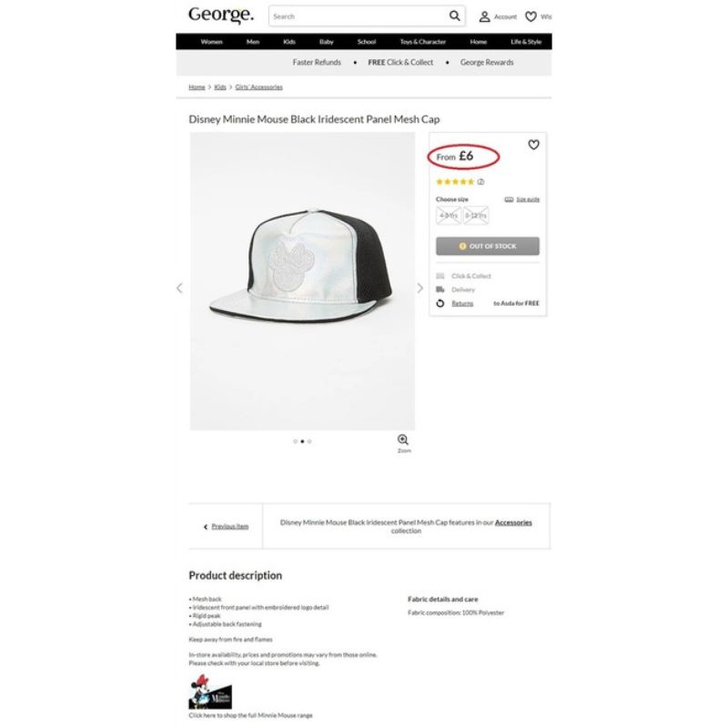Click the search magnifier icon

point(454,16)
